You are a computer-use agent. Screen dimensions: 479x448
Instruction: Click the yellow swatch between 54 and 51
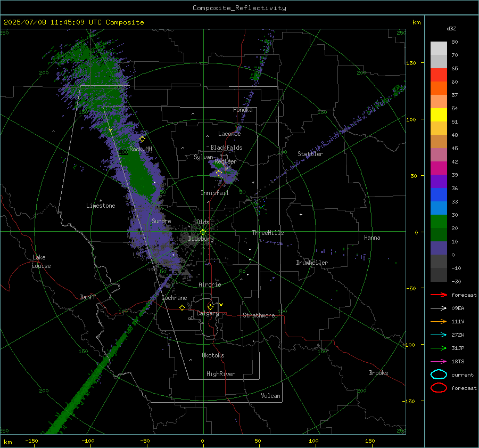[x=439, y=115]
